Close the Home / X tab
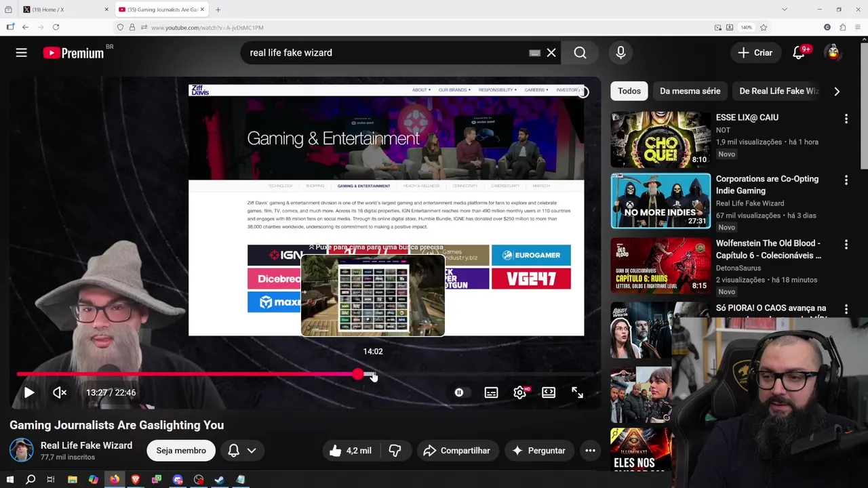 tap(106, 9)
